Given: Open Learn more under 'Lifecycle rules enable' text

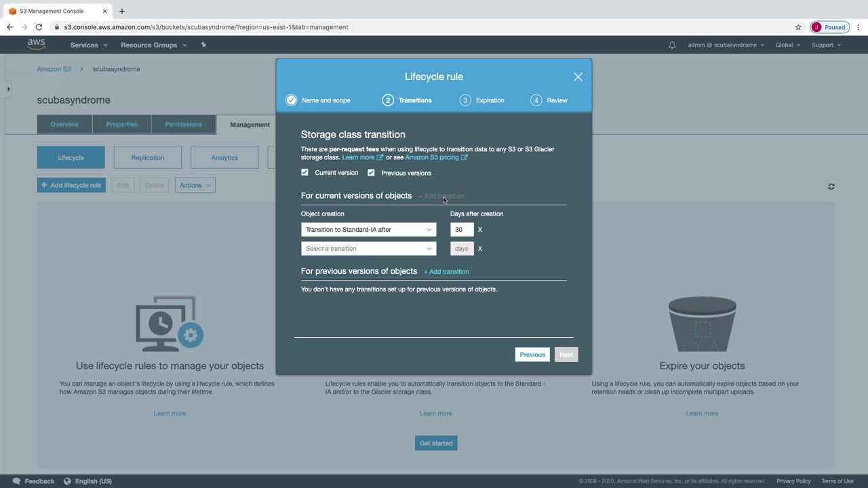Looking at the screenshot, I should click(435, 413).
